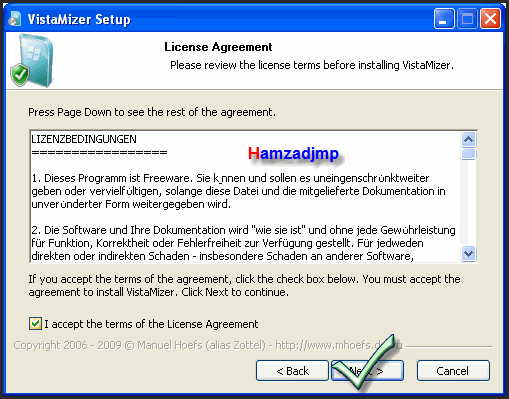Click the '1. Dieses Programm ist Freeware' paragraph
Image resolution: width=509 pixels, height=399 pixels.
point(238,191)
